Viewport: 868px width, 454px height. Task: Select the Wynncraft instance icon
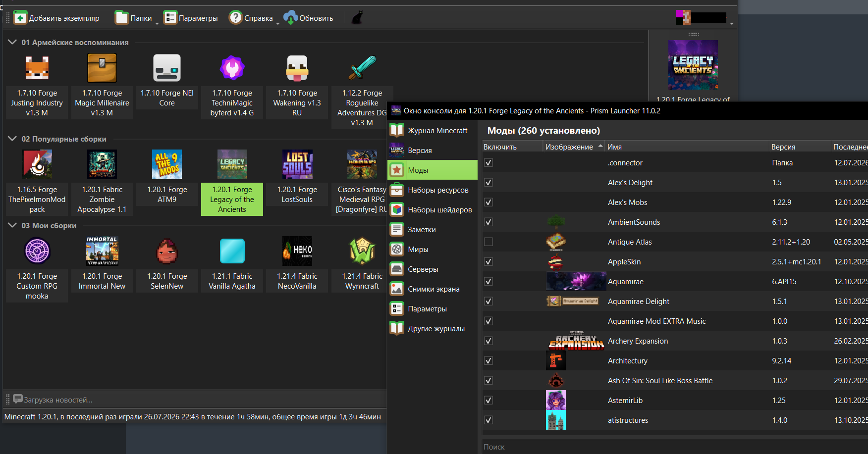pyautogui.click(x=362, y=251)
